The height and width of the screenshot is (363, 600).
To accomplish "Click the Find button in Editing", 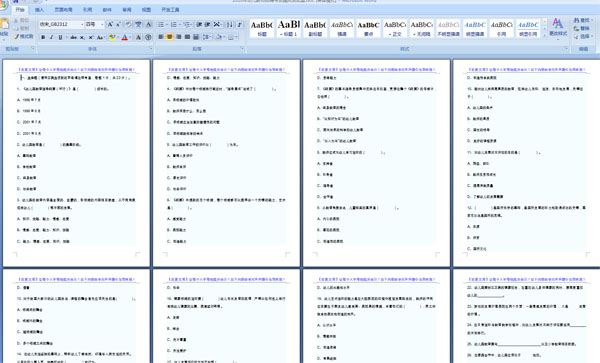I will tap(583, 20).
